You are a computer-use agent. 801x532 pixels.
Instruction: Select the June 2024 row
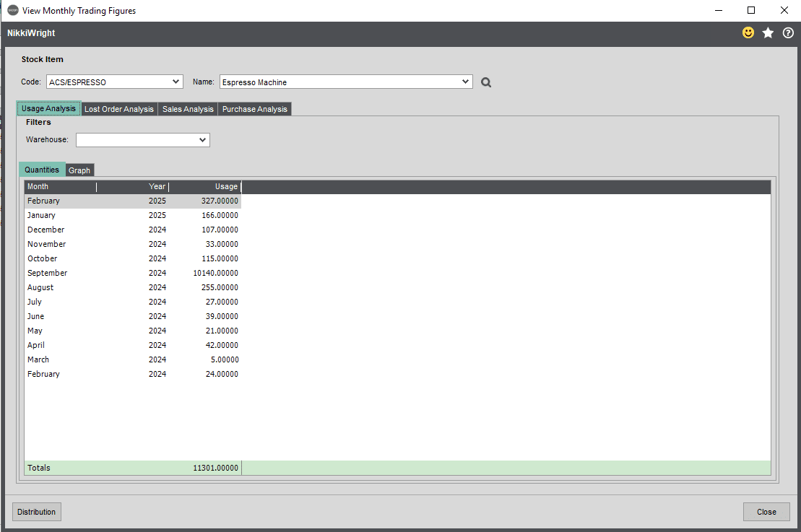[x=133, y=317]
